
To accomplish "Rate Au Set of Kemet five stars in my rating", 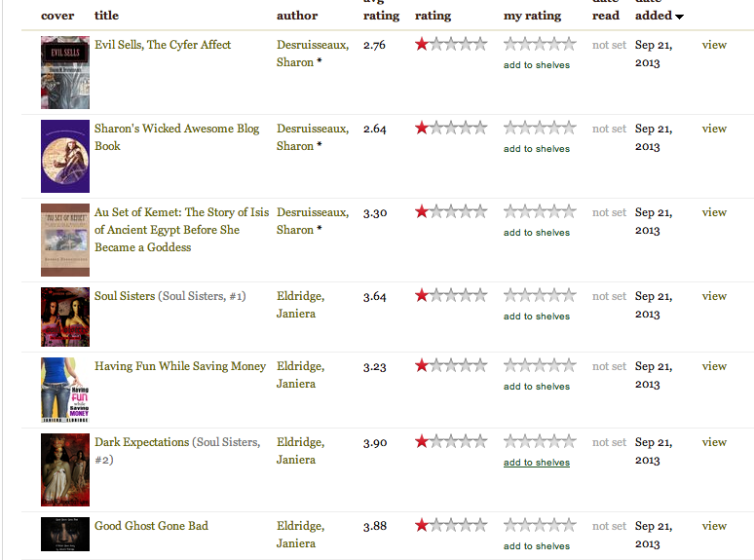I will 569,211.
